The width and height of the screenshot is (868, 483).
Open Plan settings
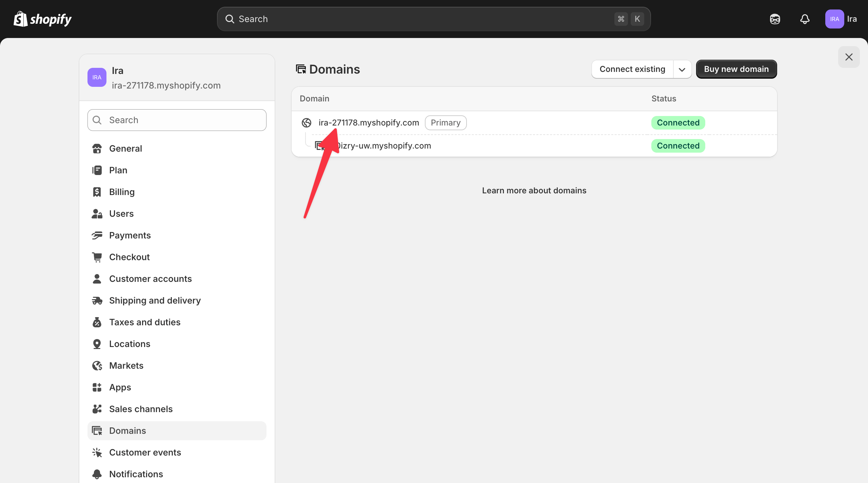[x=177, y=170]
